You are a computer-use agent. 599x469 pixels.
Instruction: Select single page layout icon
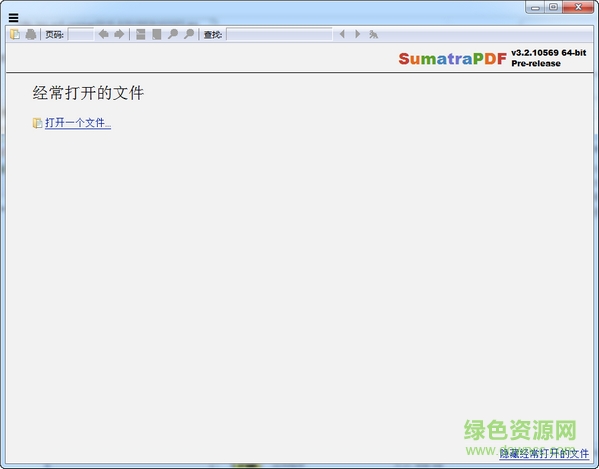tap(157, 34)
